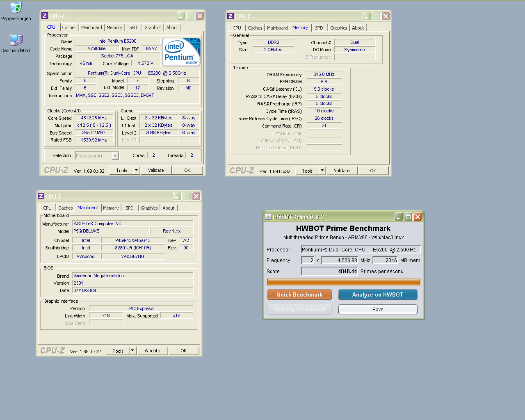
Task: Click the Socket 775 LGA package field
Action: 117,56
